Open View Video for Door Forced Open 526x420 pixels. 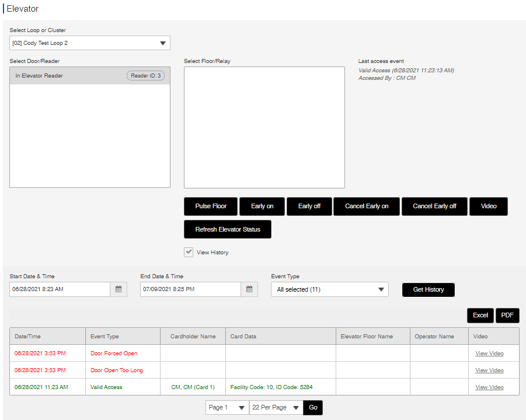click(x=489, y=353)
